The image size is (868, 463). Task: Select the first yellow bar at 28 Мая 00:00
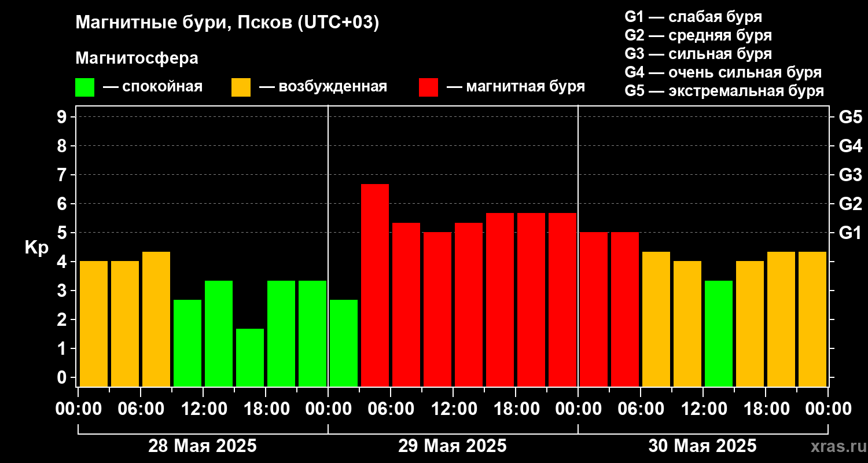(x=94, y=324)
